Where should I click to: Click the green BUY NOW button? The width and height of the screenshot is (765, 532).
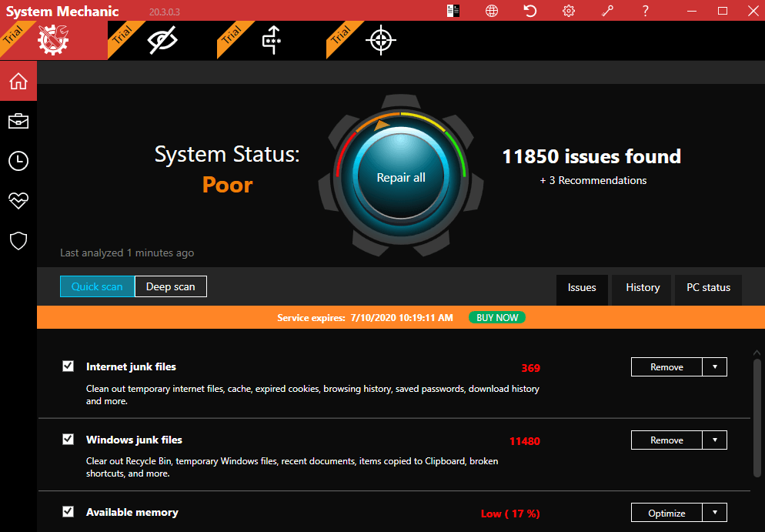[x=496, y=317]
